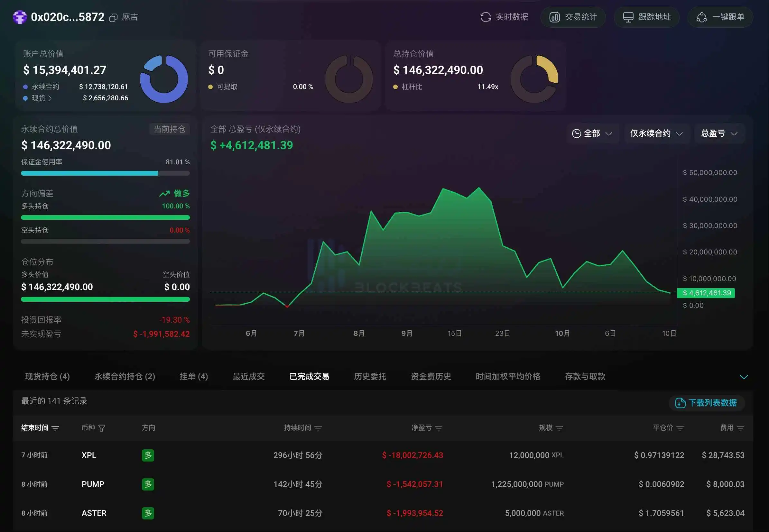Open the 总盈亏 metric dropdown
The width and height of the screenshot is (769, 532).
(x=719, y=133)
